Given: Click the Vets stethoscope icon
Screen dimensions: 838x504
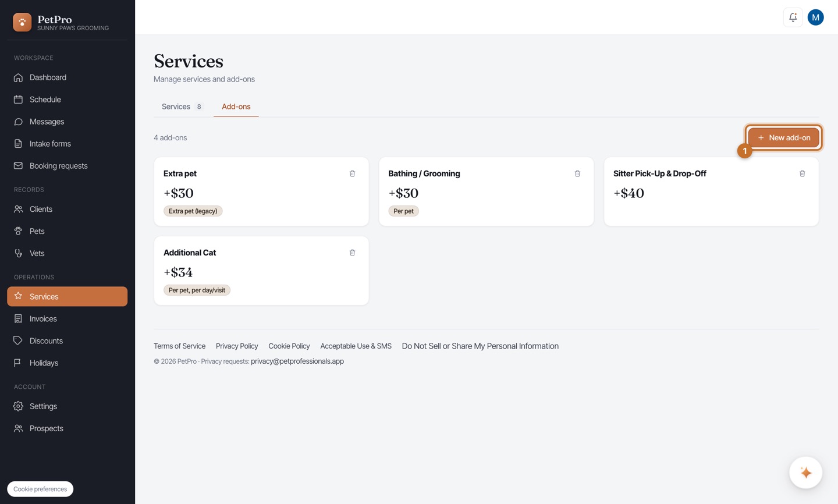Looking at the screenshot, I should tap(19, 253).
